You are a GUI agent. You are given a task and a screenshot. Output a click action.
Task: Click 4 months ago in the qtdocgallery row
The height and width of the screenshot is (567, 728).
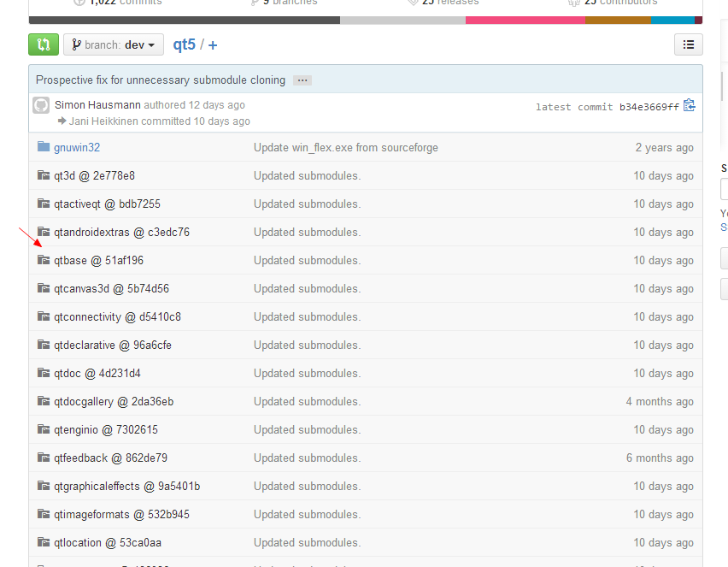pyautogui.click(x=660, y=402)
